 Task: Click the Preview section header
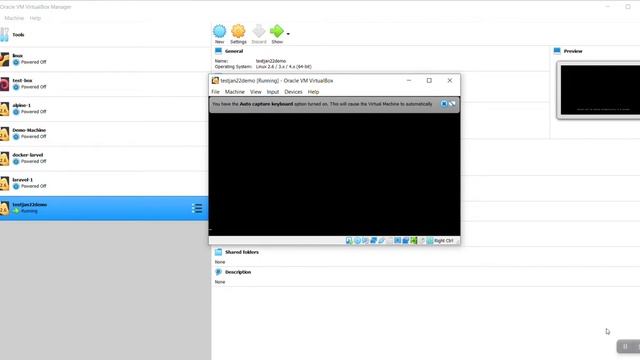pyautogui.click(x=573, y=51)
